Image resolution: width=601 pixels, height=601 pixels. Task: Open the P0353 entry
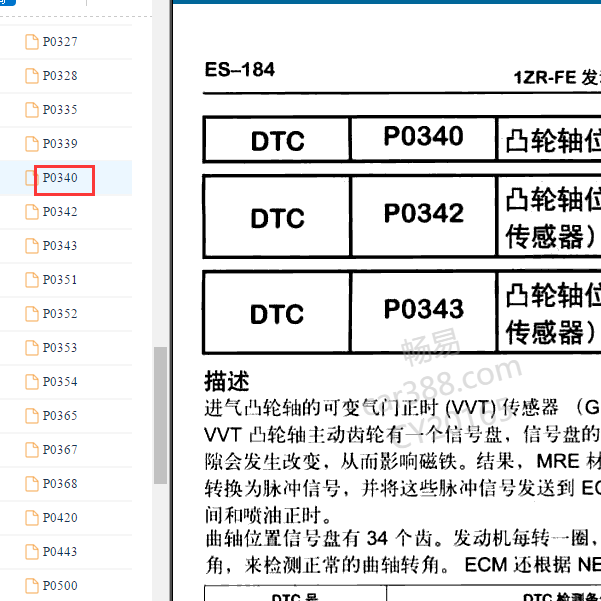coord(60,348)
